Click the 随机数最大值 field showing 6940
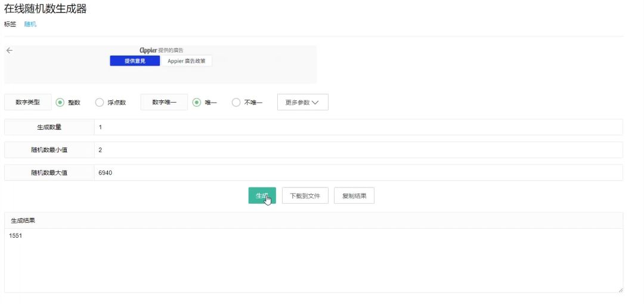This screenshot has height=304, width=644. coord(358,173)
